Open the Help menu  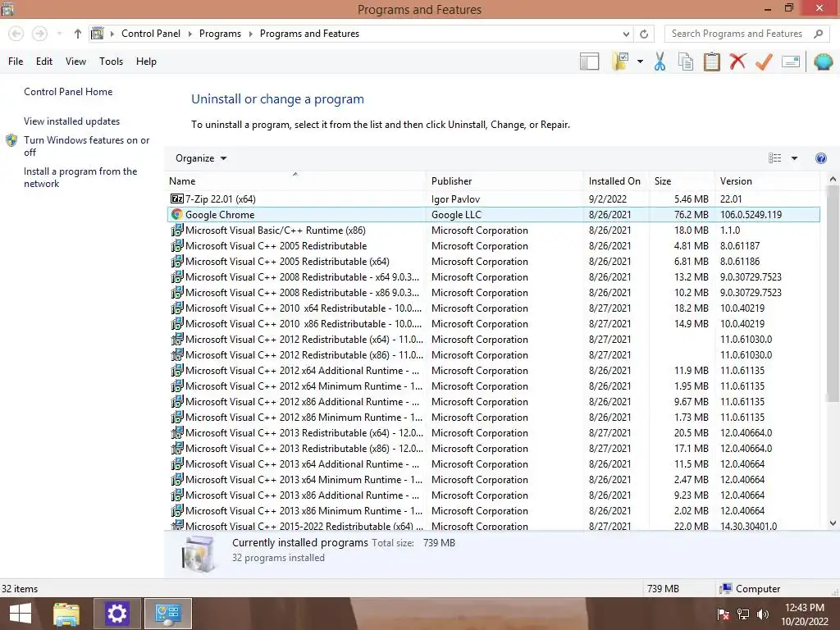[146, 62]
